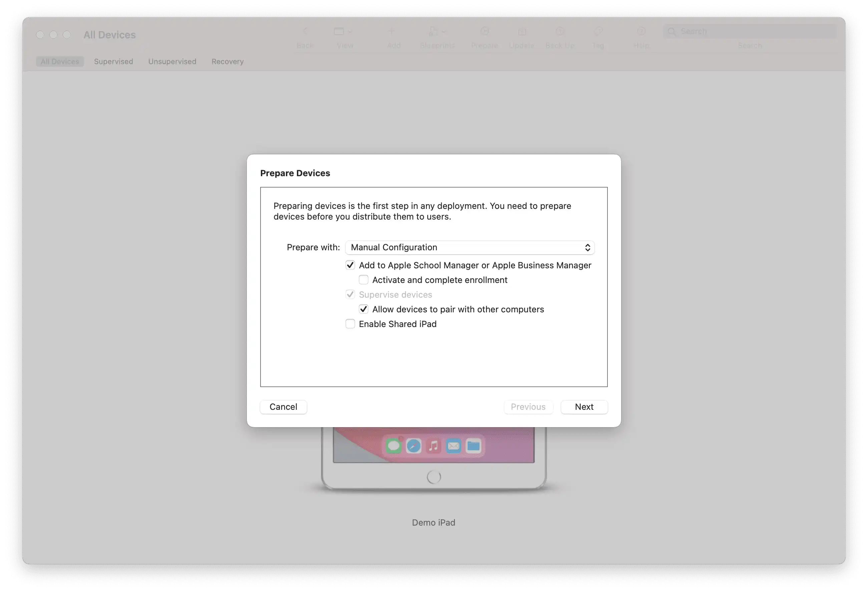Click Messages icon on the iPad dock
This screenshot has width=868, height=592.
(393, 446)
